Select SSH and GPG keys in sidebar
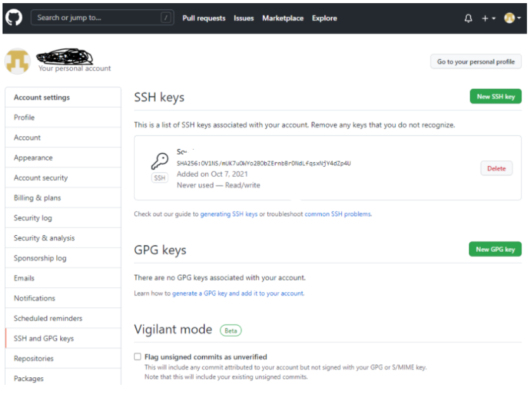532x400 pixels. coord(63,339)
